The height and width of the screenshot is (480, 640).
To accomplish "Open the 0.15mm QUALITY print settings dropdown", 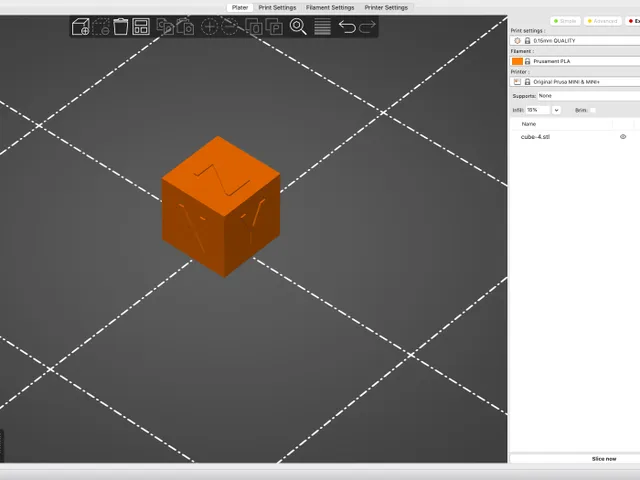I will pyautogui.click(x=575, y=41).
